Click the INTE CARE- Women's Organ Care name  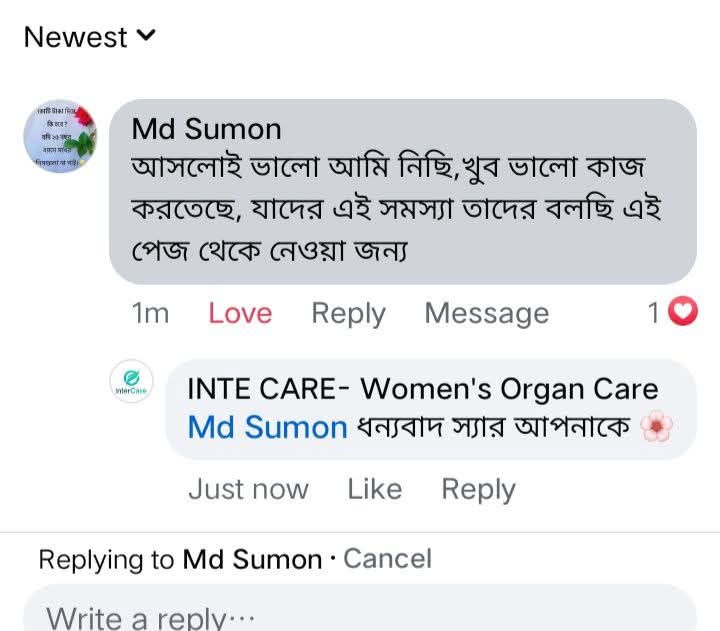point(422,389)
